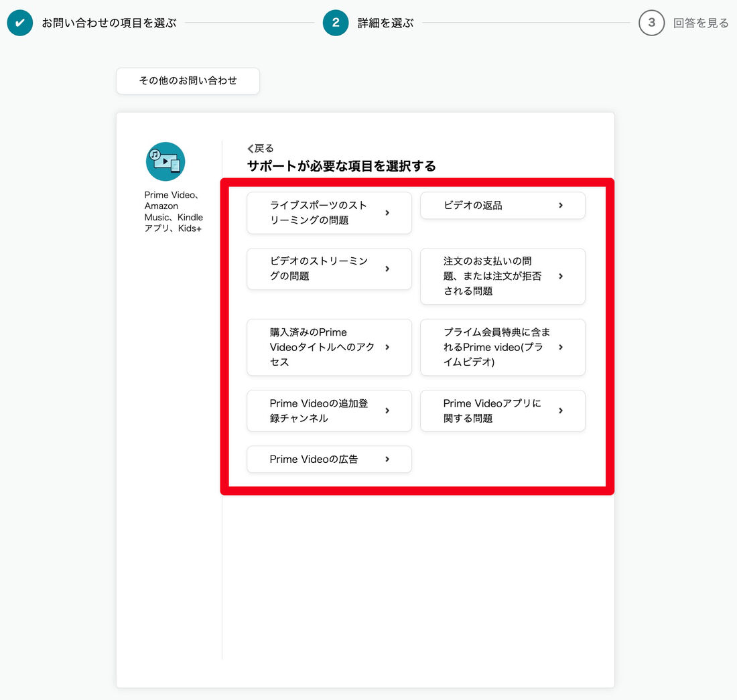Choose 注文のお支払いの問題 option
Image resolution: width=737 pixels, height=700 pixels.
(503, 276)
